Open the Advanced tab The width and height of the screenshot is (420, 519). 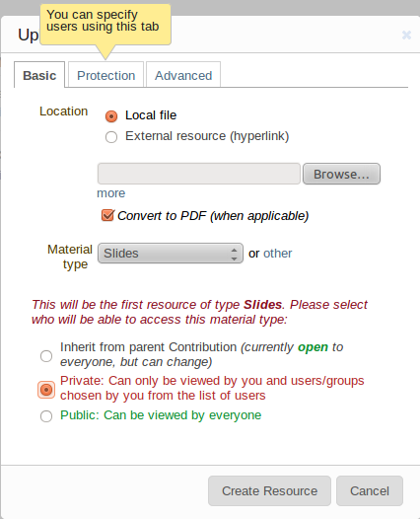pyautogui.click(x=183, y=75)
